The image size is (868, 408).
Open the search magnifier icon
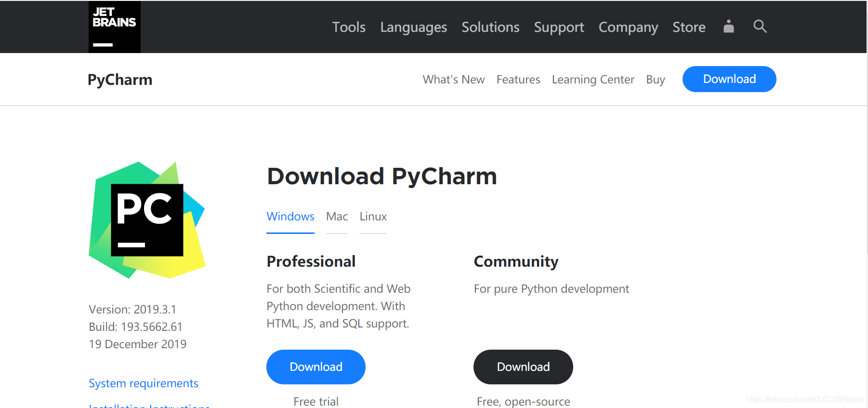pos(760,27)
